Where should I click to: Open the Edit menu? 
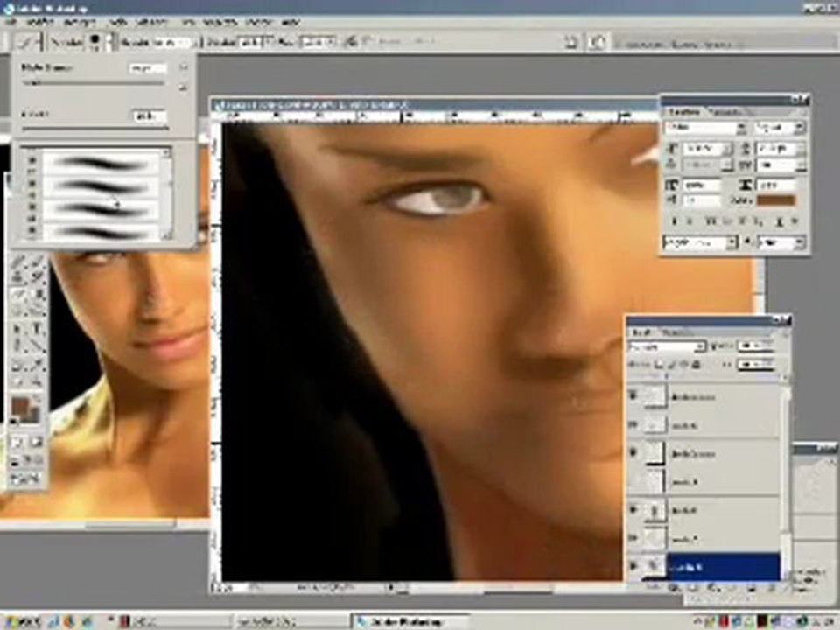point(39,22)
